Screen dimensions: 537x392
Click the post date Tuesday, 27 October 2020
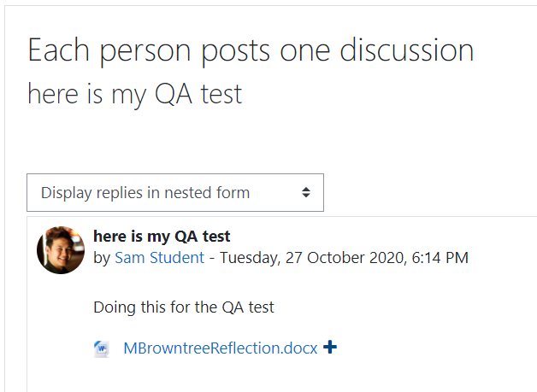(x=312, y=258)
